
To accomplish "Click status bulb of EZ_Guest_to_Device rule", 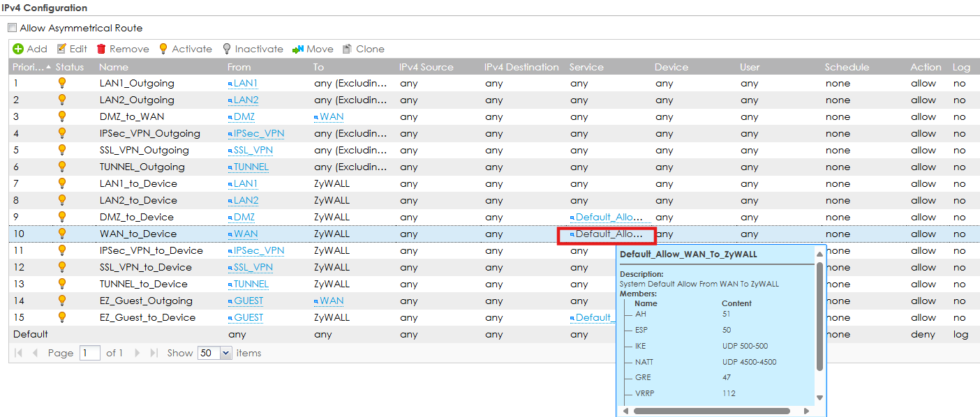I will click(62, 317).
